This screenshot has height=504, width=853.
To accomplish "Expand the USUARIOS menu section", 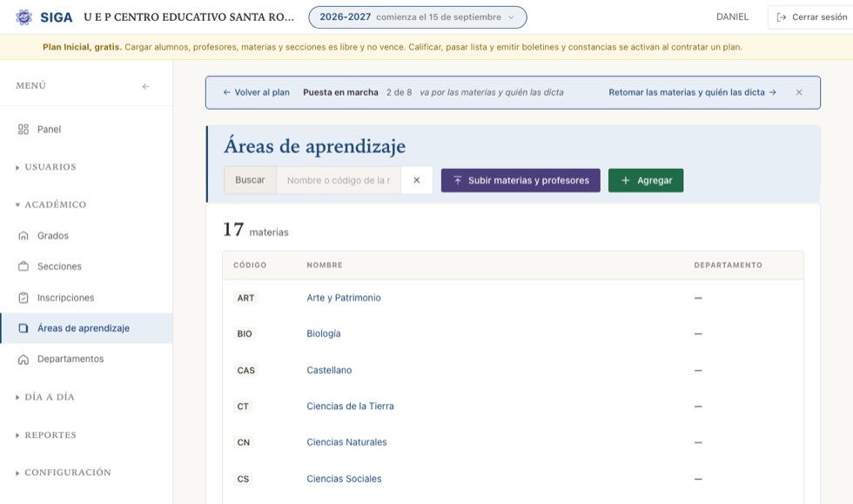I will (46, 167).
